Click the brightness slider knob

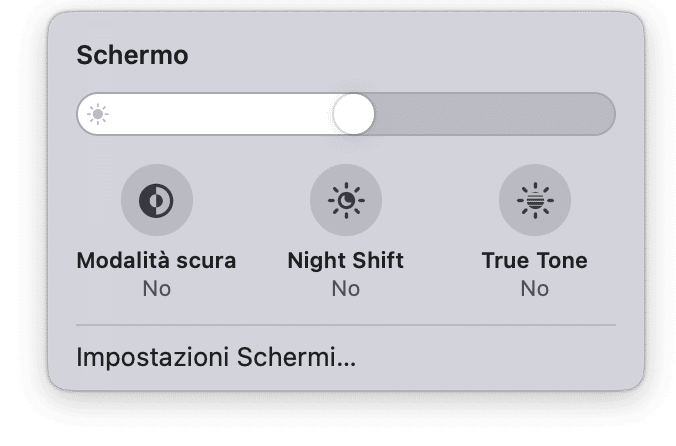click(x=353, y=115)
